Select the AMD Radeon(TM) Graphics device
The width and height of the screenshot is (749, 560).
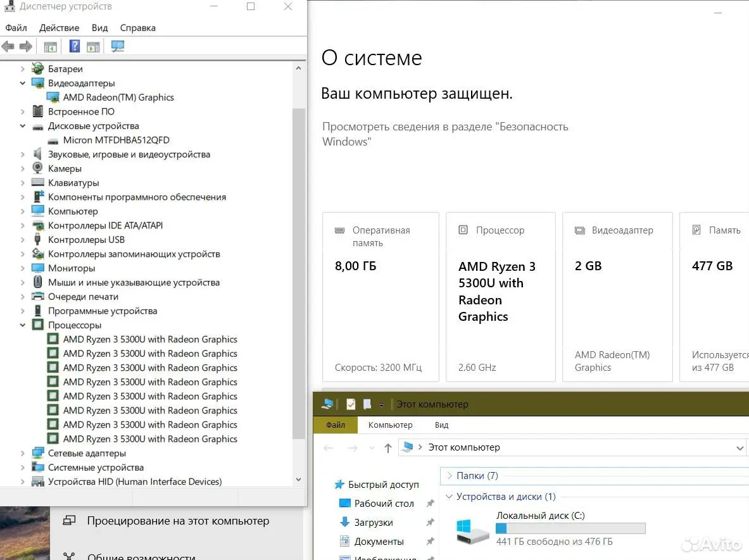tap(118, 97)
